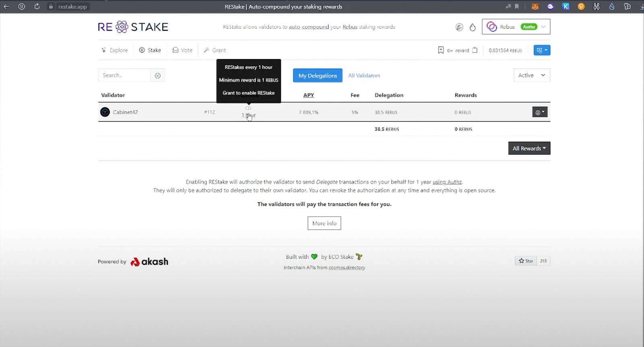Click the browser translate page icon
Image resolution: width=644 pixels, height=347 pixels.
pos(508,6)
